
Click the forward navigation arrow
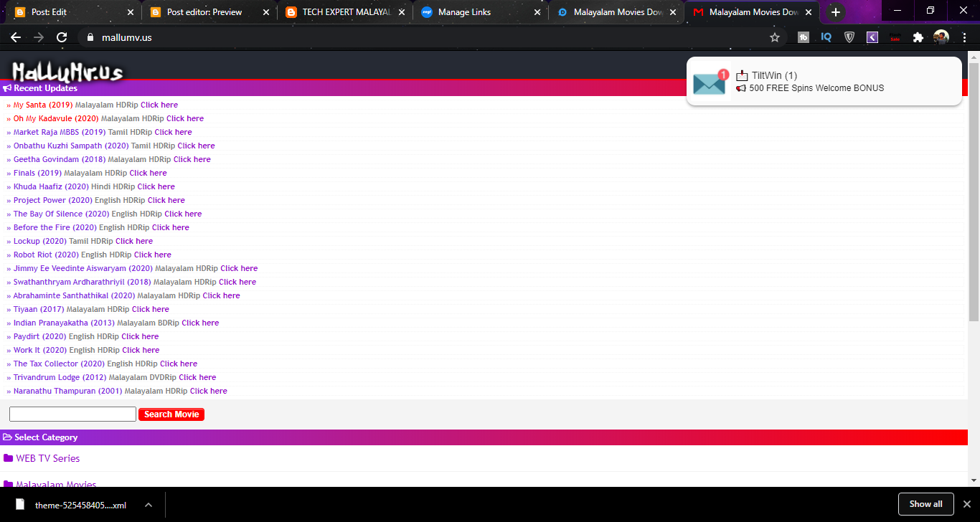pyautogui.click(x=39, y=37)
